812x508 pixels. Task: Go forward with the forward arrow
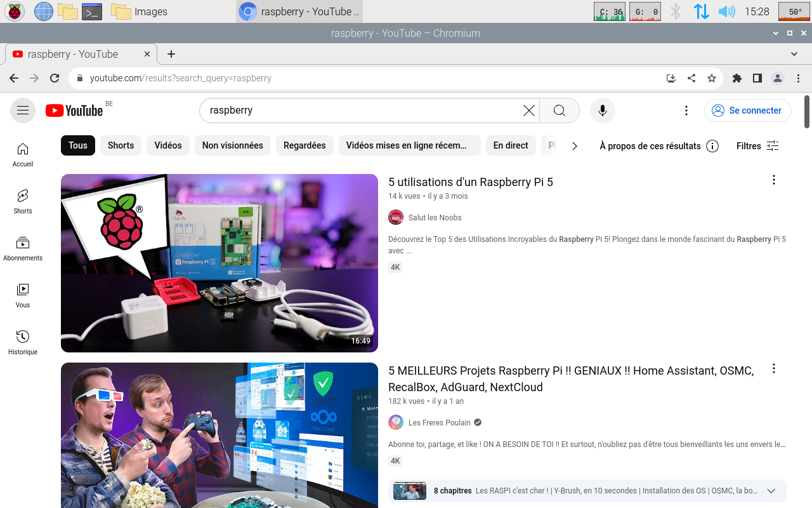pyautogui.click(x=34, y=78)
